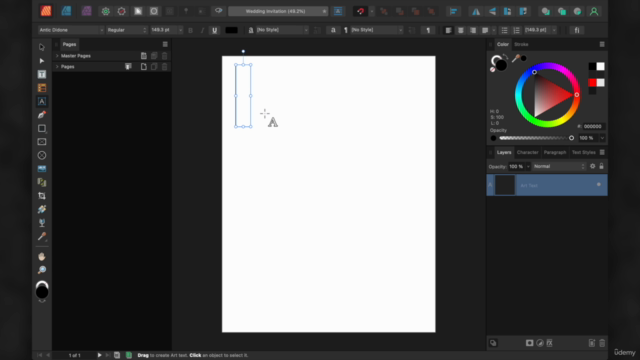Open the Antic Didone font family dropdown
The image size is (640, 360).
(71, 30)
